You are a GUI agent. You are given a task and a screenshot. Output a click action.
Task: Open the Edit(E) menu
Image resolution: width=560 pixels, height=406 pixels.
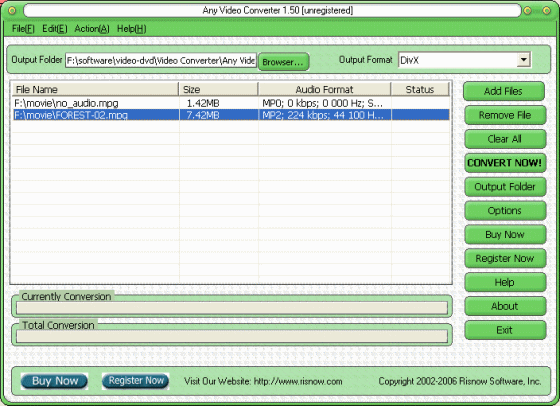point(55,29)
